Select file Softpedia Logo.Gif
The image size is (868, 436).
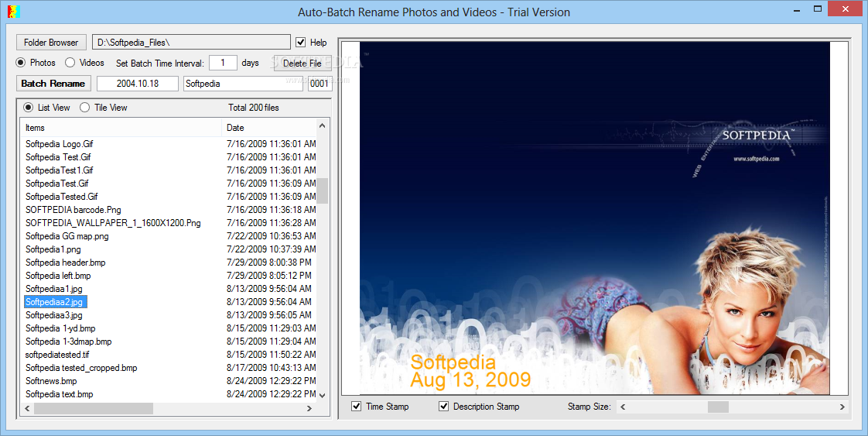click(60, 144)
